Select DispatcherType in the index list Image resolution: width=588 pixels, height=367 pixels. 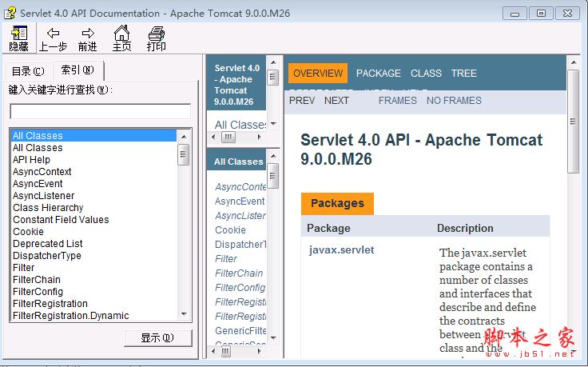47,256
